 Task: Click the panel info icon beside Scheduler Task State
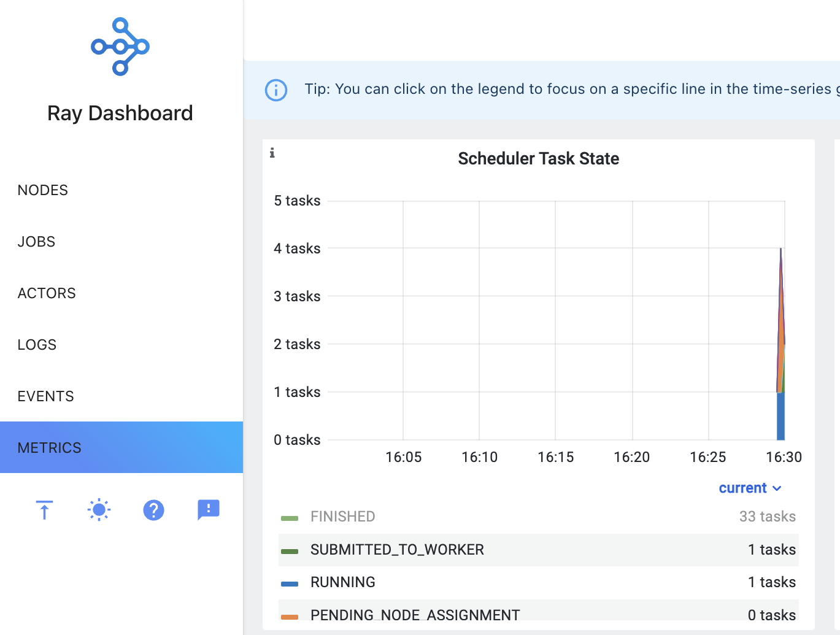coord(272,153)
